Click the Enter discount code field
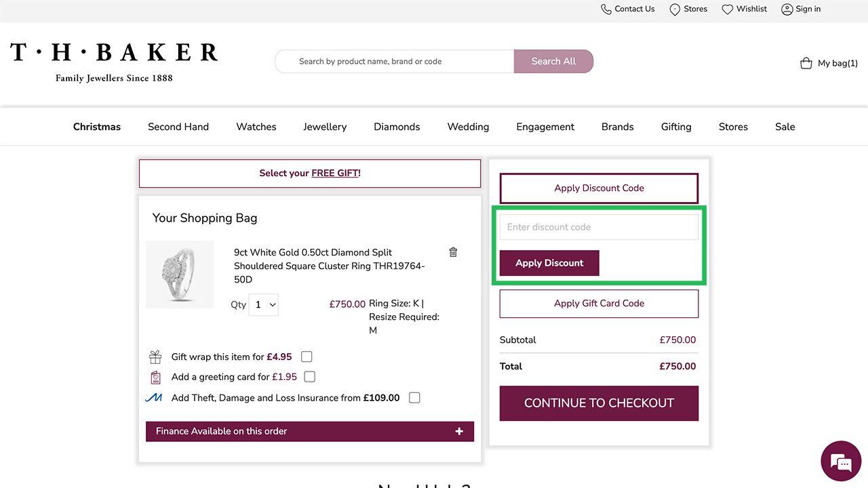 coord(599,227)
